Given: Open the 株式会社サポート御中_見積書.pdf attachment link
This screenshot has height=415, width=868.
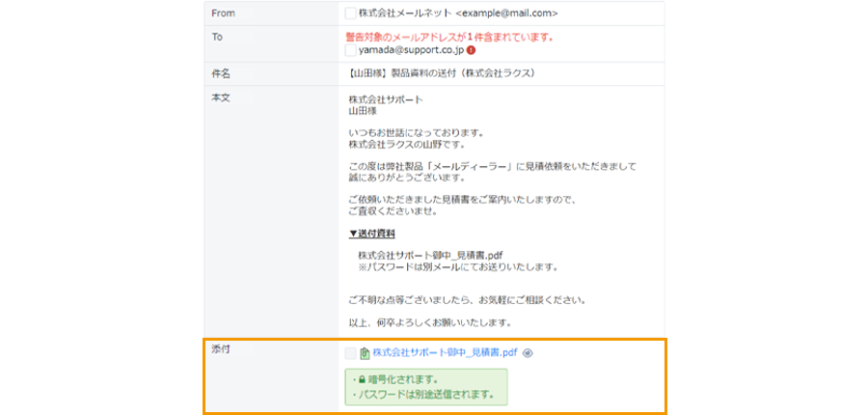Looking at the screenshot, I should pos(445,353).
